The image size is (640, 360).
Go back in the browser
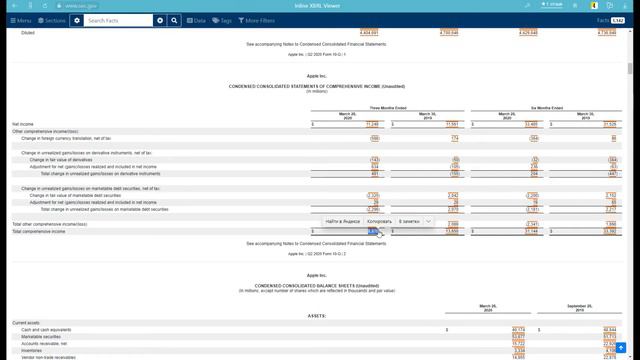[x=15, y=6]
